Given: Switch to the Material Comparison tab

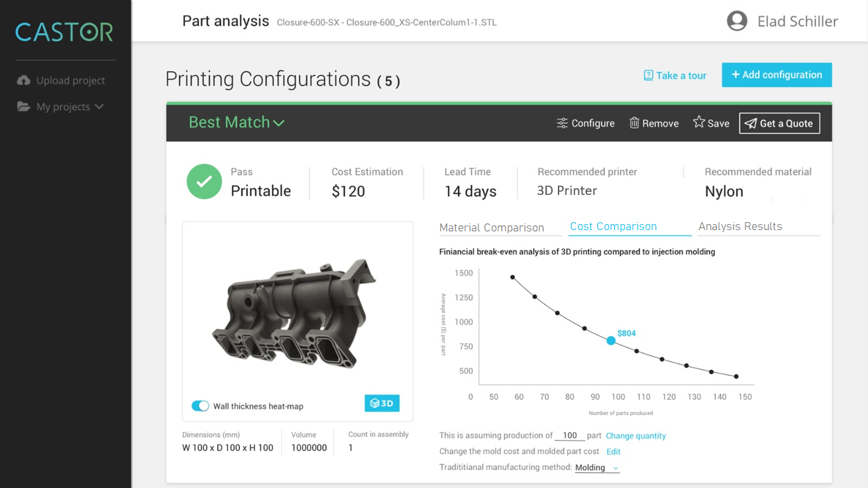Looking at the screenshot, I should (492, 227).
